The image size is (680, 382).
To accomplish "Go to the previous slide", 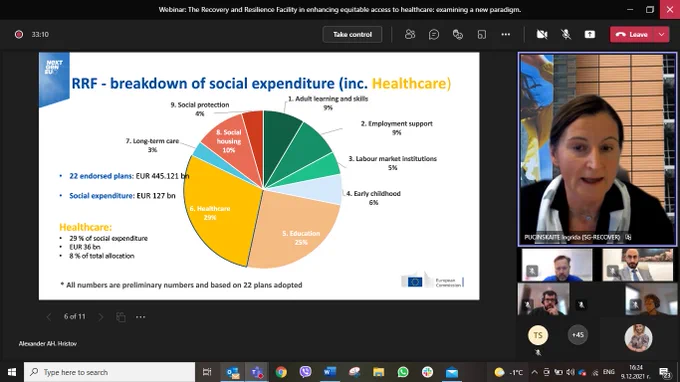I will coord(49,317).
